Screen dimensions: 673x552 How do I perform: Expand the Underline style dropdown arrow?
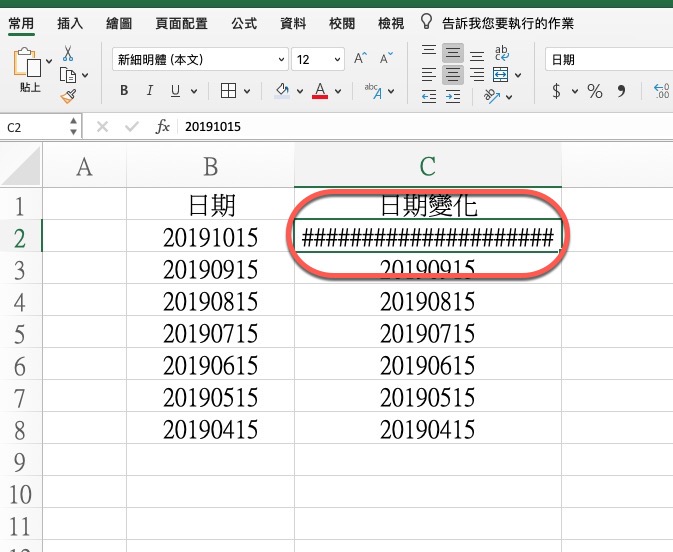pos(194,91)
